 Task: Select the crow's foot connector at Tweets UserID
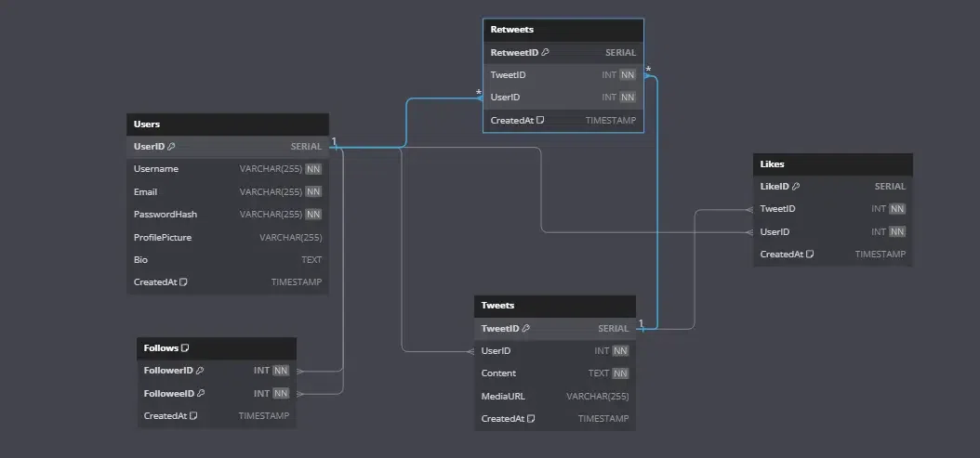pyautogui.click(x=470, y=352)
